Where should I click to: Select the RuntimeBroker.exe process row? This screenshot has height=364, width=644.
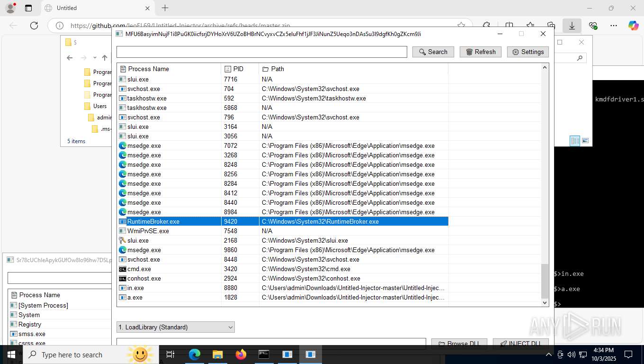point(283,221)
